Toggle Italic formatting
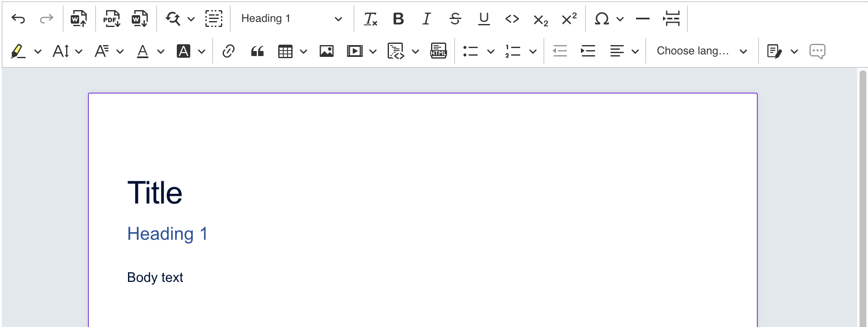Screen dimensions: 868x327 click(426, 19)
